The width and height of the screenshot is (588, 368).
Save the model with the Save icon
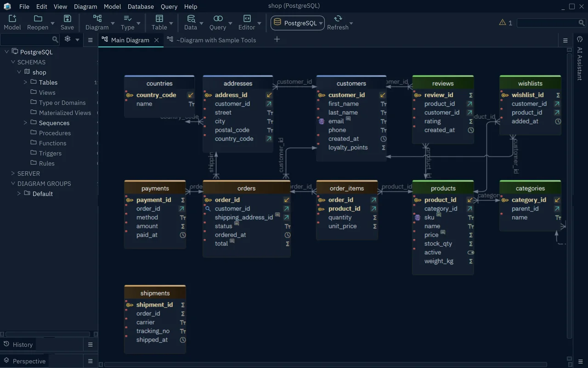coord(67,18)
